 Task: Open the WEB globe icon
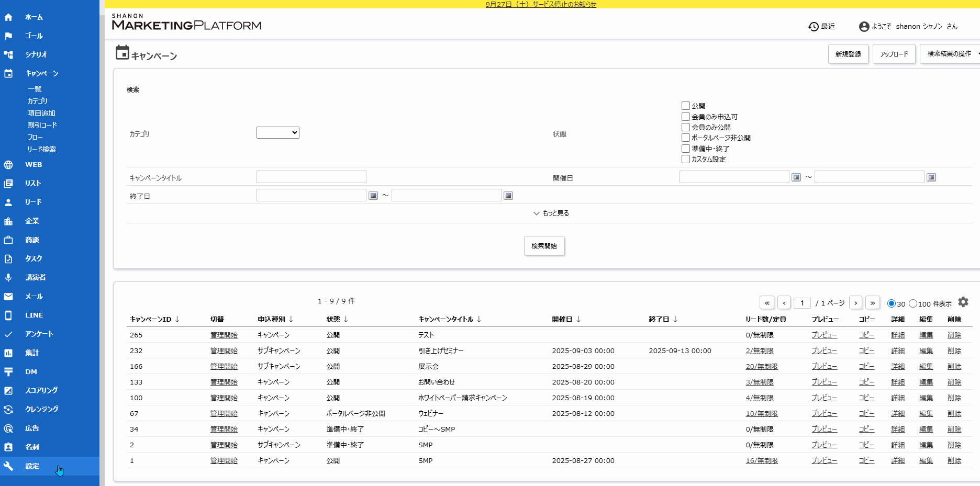[8, 165]
